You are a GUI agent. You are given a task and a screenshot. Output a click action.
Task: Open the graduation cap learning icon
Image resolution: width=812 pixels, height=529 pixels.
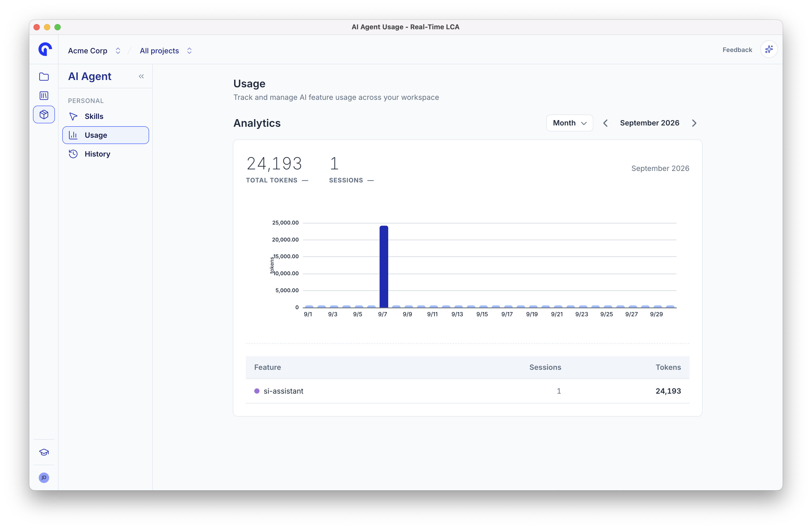point(44,452)
